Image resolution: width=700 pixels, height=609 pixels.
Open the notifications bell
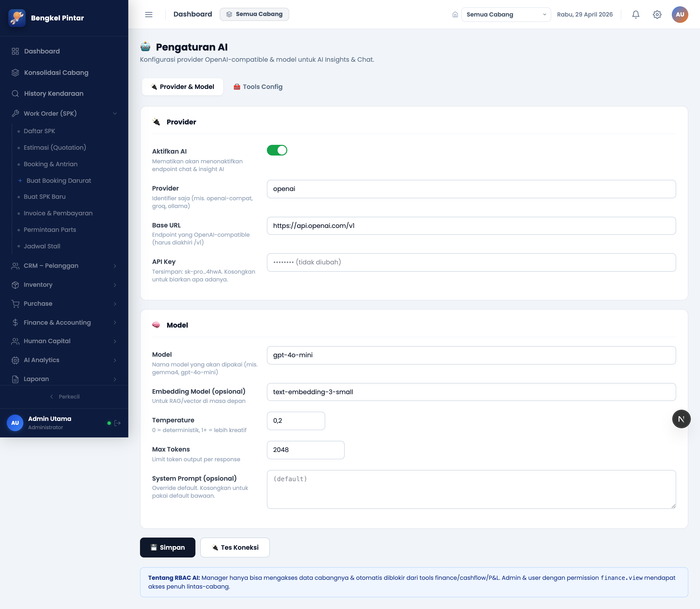635,14
